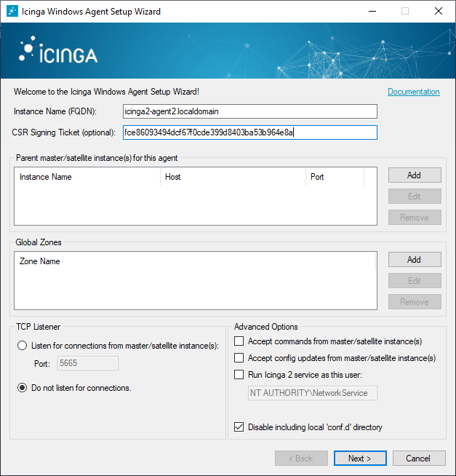
Task: Click the Instance Name column header
Action: point(87,177)
